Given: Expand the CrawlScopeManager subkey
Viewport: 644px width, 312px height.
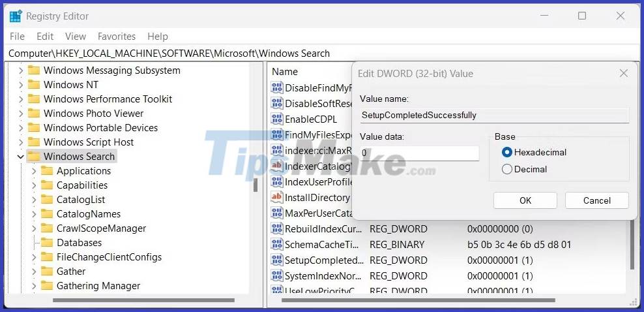Looking at the screenshot, I should tap(34, 228).
